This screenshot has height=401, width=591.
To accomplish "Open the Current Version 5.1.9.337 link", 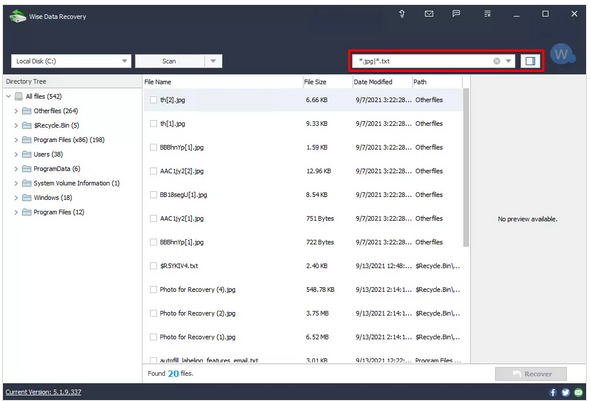I will (43, 392).
